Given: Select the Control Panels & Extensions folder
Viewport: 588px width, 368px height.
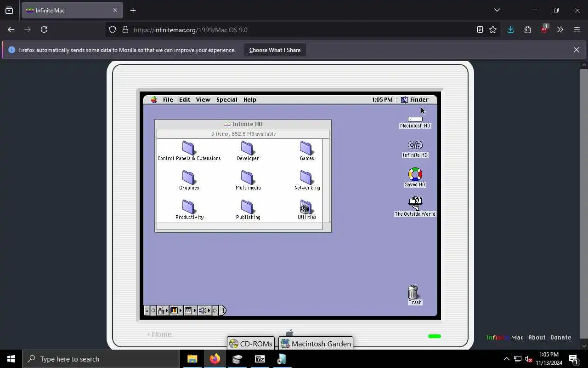Looking at the screenshot, I should (x=189, y=151).
